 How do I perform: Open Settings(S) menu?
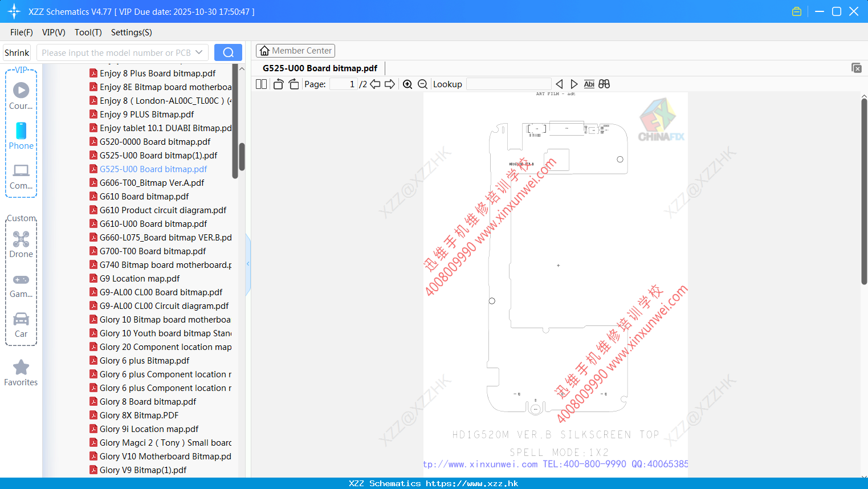point(132,32)
